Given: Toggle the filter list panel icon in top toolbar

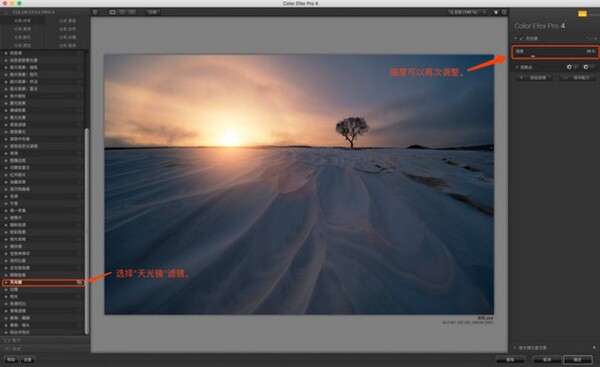Looking at the screenshot, I should [95, 12].
